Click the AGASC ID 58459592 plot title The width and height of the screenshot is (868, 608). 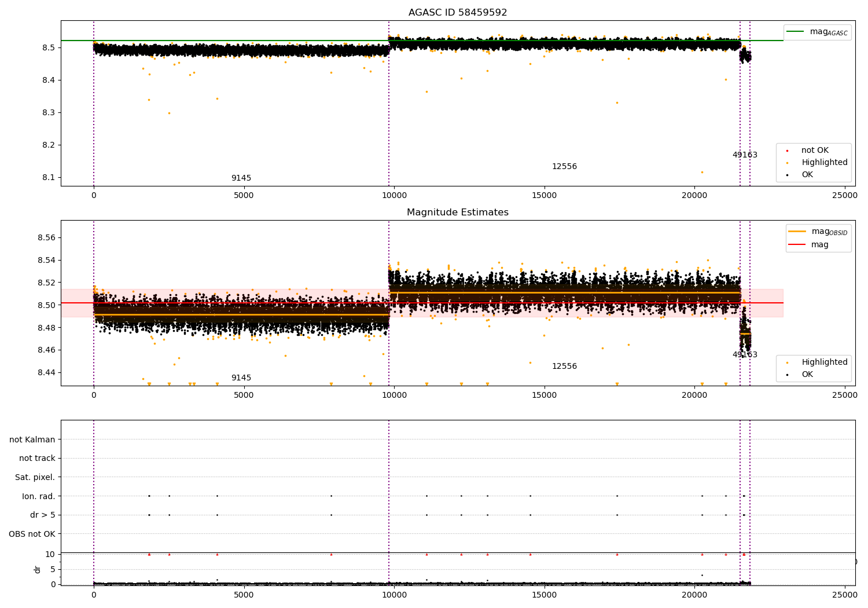point(458,13)
